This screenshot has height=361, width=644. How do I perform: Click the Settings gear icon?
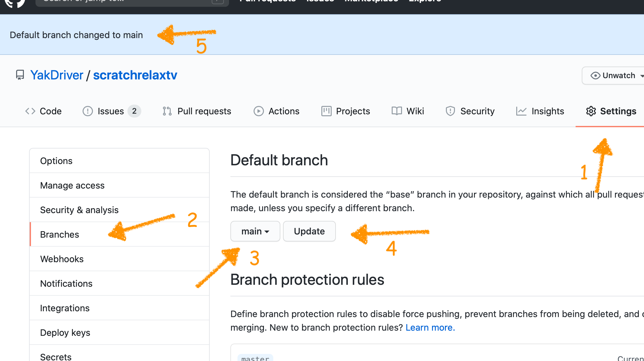point(591,111)
